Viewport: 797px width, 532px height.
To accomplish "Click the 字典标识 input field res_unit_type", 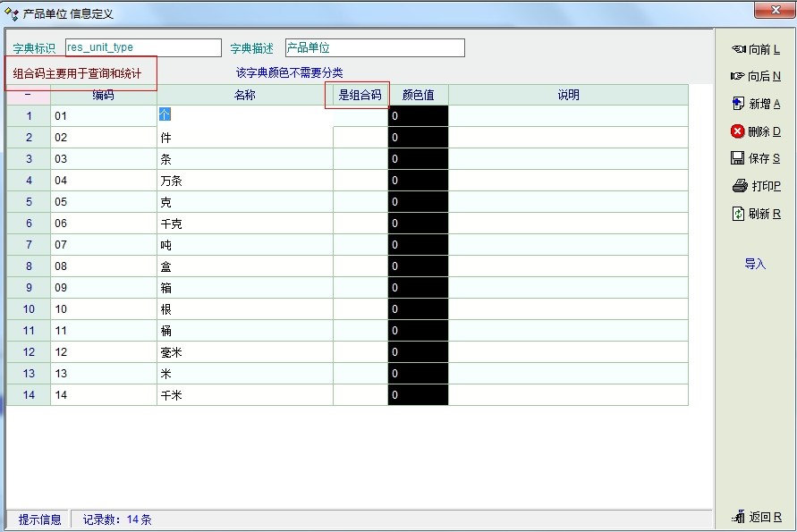I will [x=143, y=47].
